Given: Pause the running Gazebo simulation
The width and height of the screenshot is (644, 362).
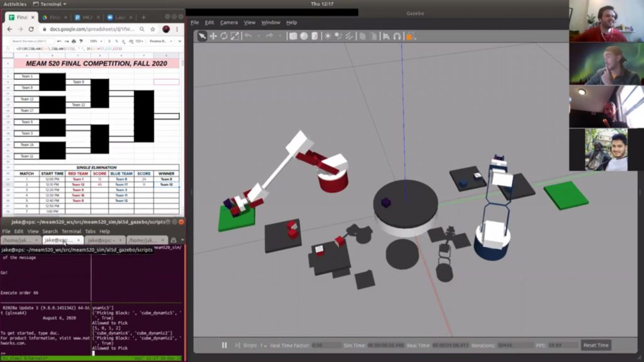Looking at the screenshot, I should (223, 345).
